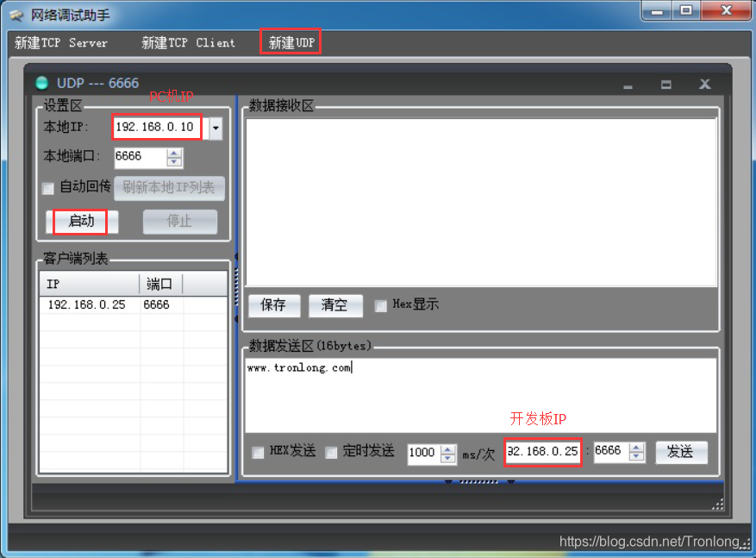
Task: Open the 新建TCP Server menu item
Action: pyautogui.click(x=60, y=42)
